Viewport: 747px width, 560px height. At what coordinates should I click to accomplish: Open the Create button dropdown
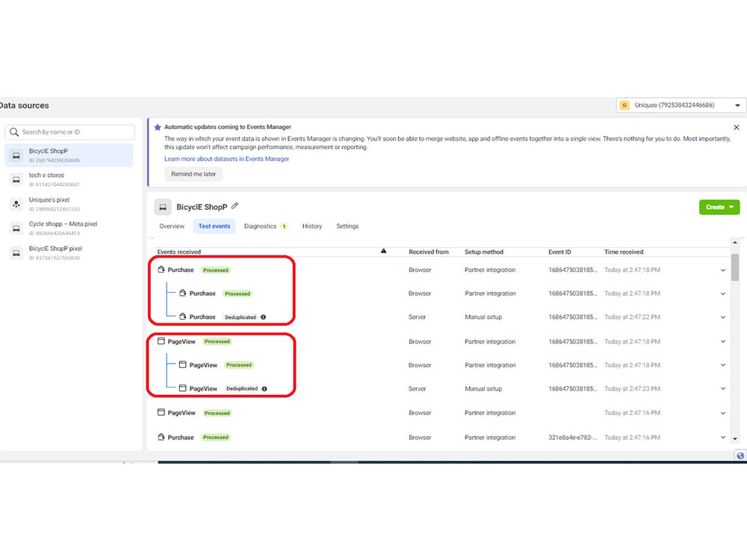pyautogui.click(x=719, y=207)
